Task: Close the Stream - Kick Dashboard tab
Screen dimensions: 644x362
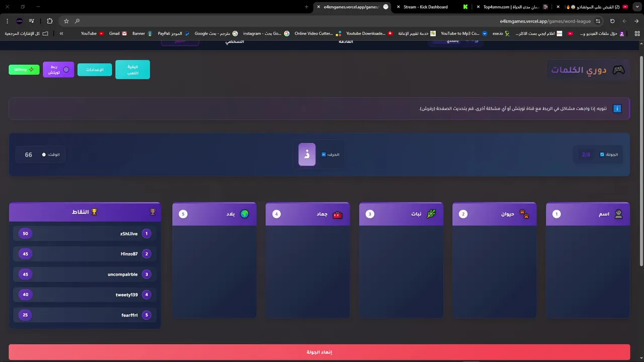Action: click(x=398, y=7)
